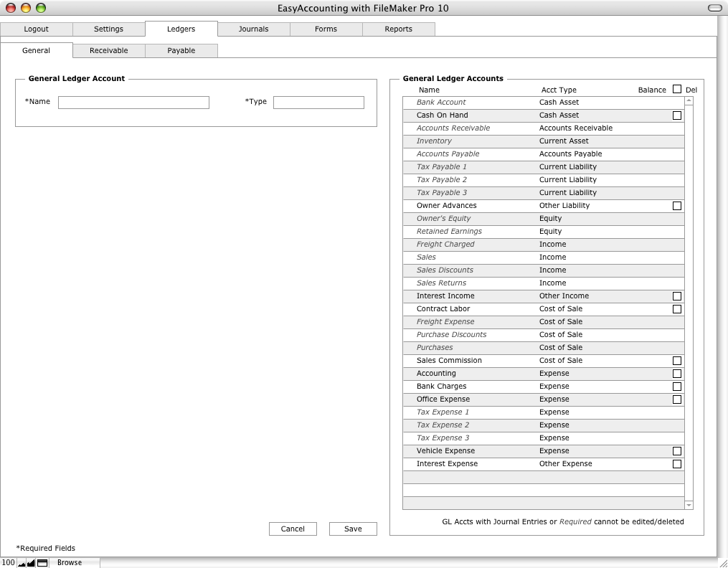Select the Sales Commission account name
The width and height of the screenshot is (728, 568).
(x=450, y=361)
